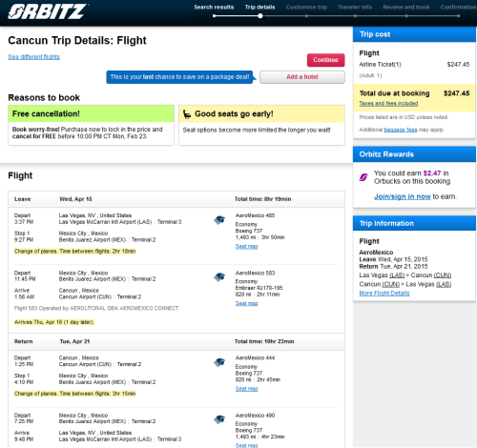477x448 pixels.
Task: Open the baggage fees link
Action: 401,130
